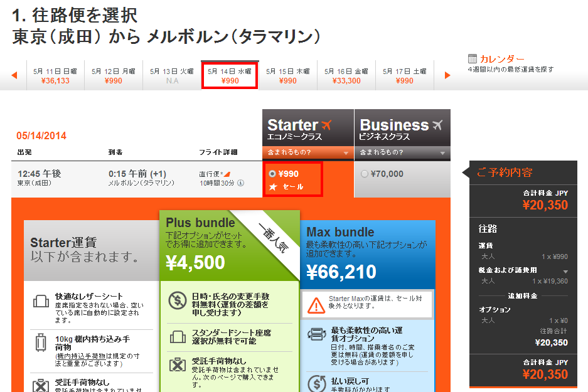Click the orange Jetstar flag next to 直行便
The height and width of the screenshot is (392, 588).
click(x=227, y=174)
